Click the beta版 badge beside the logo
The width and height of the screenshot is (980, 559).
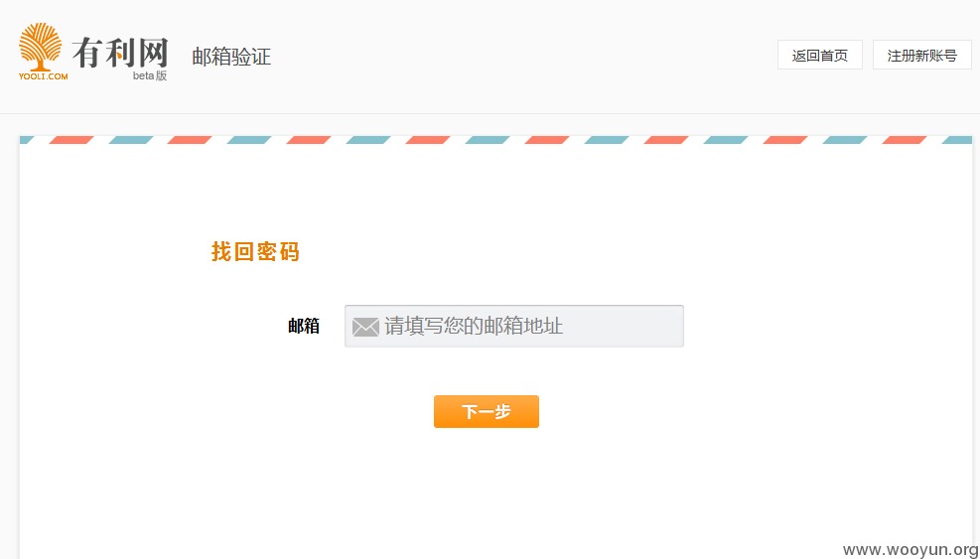coord(150,75)
